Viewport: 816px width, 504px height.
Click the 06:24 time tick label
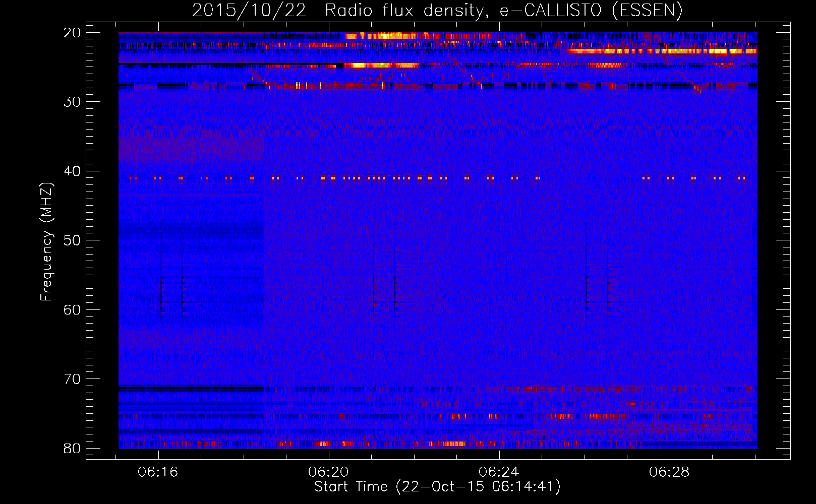pos(499,472)
